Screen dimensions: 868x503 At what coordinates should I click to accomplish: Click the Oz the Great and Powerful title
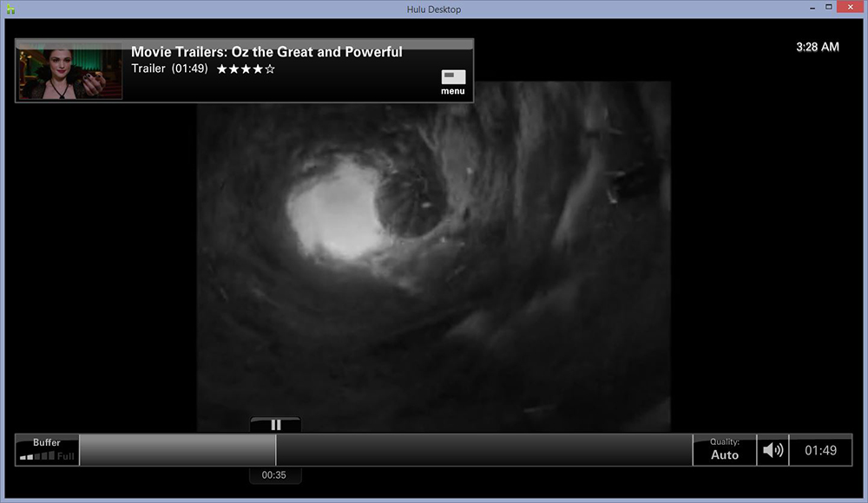(266, 52)
